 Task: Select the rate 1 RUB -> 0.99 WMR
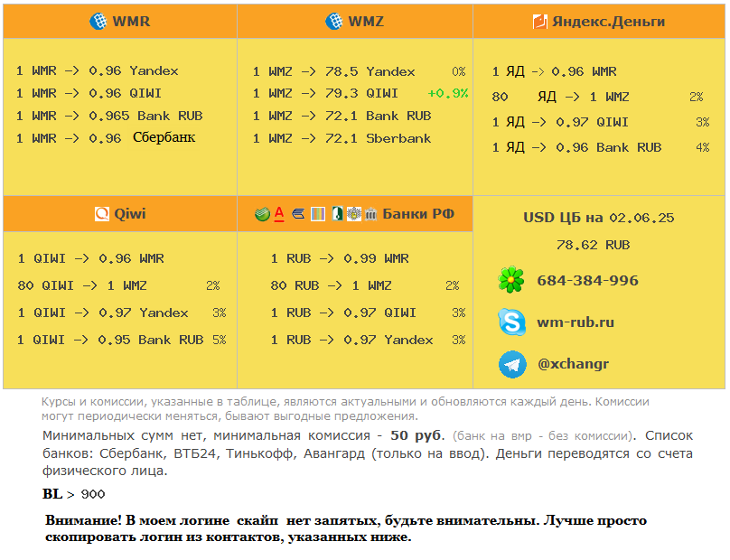(340, 258)
